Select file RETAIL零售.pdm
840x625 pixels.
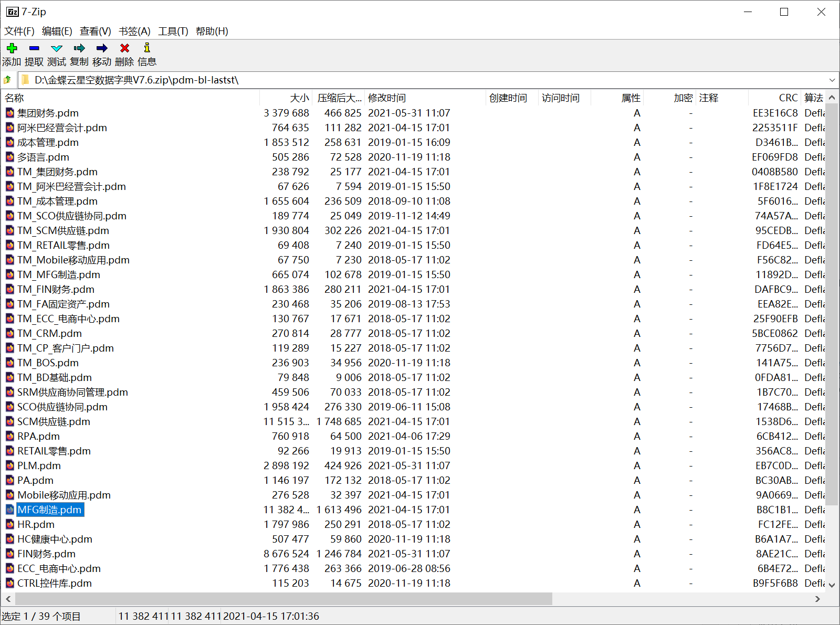[54, 451]
